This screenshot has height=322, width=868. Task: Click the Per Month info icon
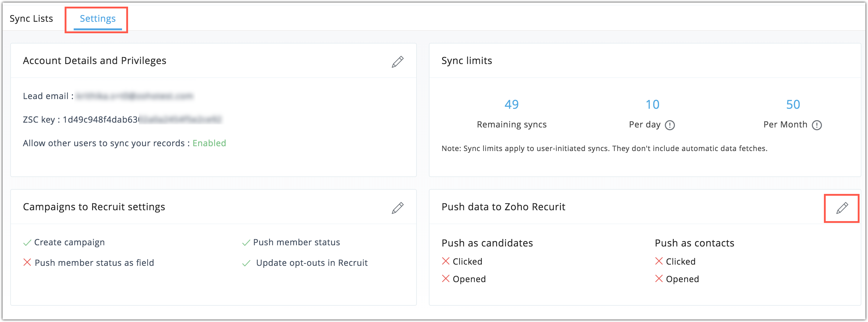[x=816, y=125]
